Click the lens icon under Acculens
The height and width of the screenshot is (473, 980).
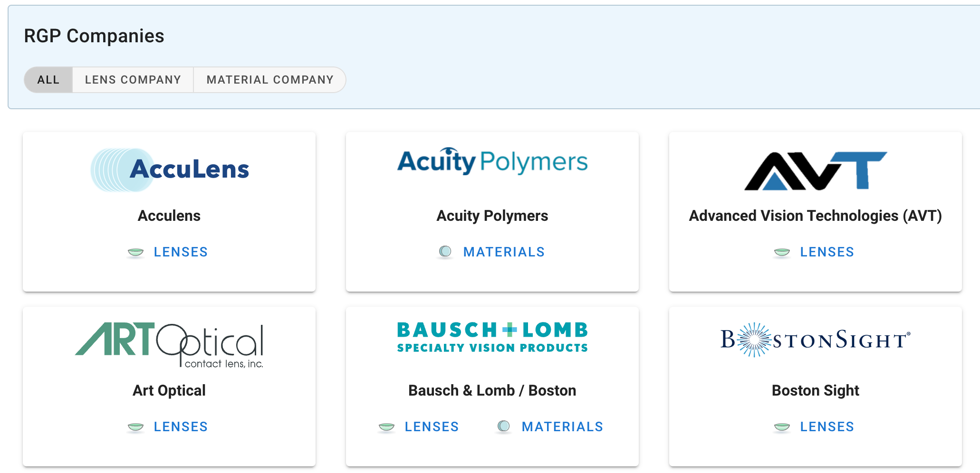[x=136, y=252]
